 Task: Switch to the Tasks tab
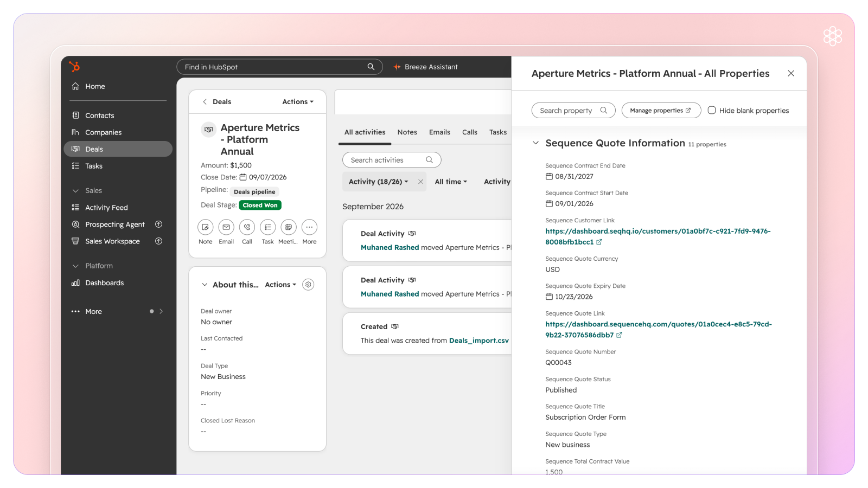click(x=498, y=132)
